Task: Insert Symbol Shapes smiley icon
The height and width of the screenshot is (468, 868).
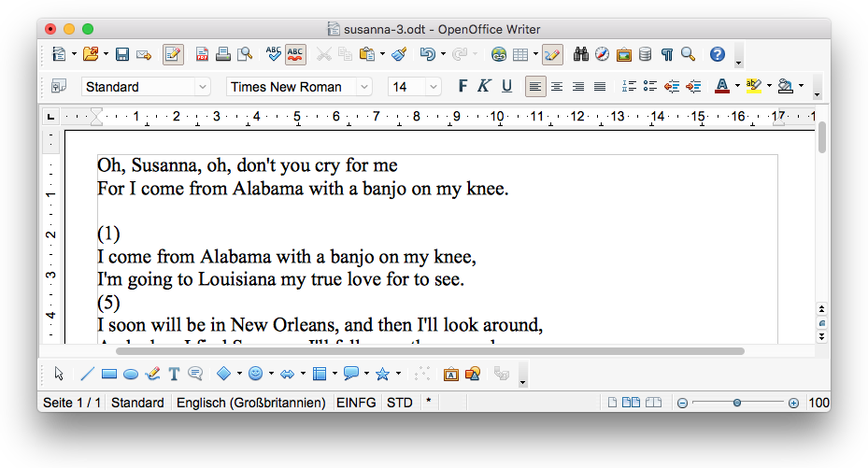Action: (x=255, y=374)
